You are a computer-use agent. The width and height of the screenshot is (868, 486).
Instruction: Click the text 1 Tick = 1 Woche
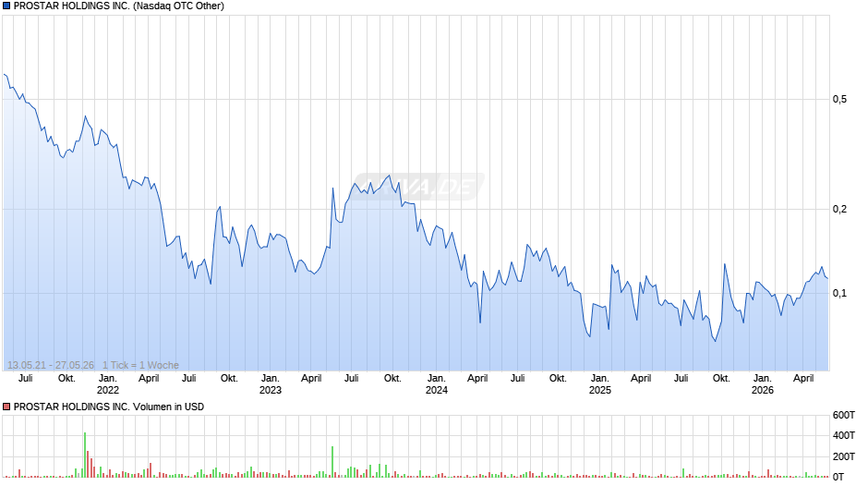point(140,365)
